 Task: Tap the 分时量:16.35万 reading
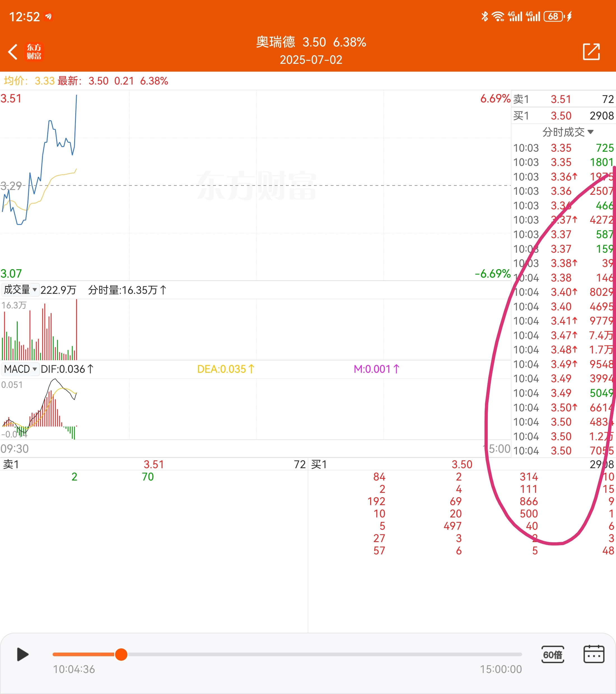[127, 290]
